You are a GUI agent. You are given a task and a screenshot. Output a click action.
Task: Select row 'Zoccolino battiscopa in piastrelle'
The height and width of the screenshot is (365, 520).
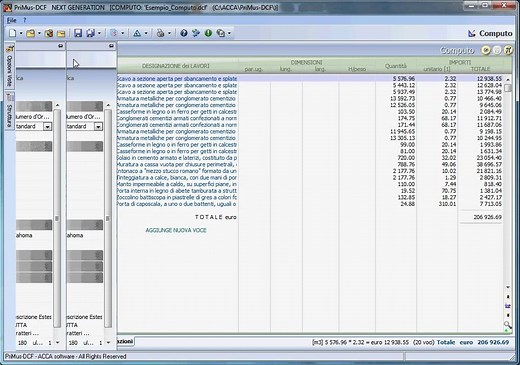coord(310,198)
